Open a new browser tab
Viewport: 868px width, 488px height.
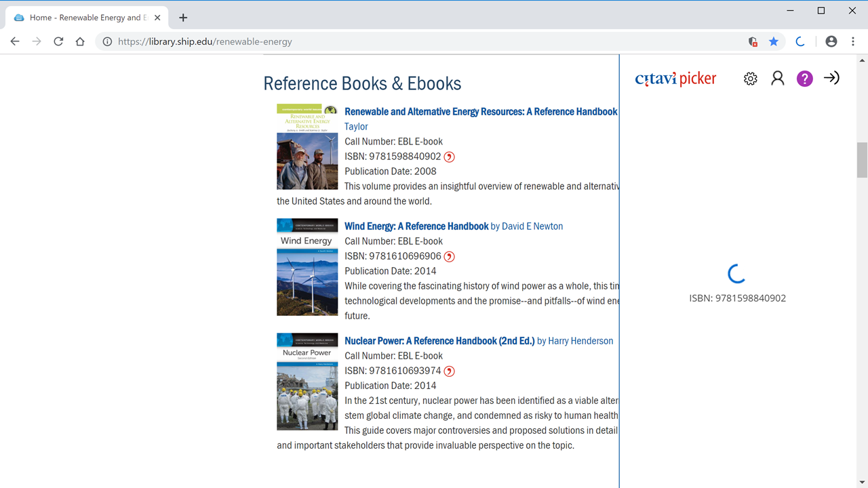pos(183,18)
